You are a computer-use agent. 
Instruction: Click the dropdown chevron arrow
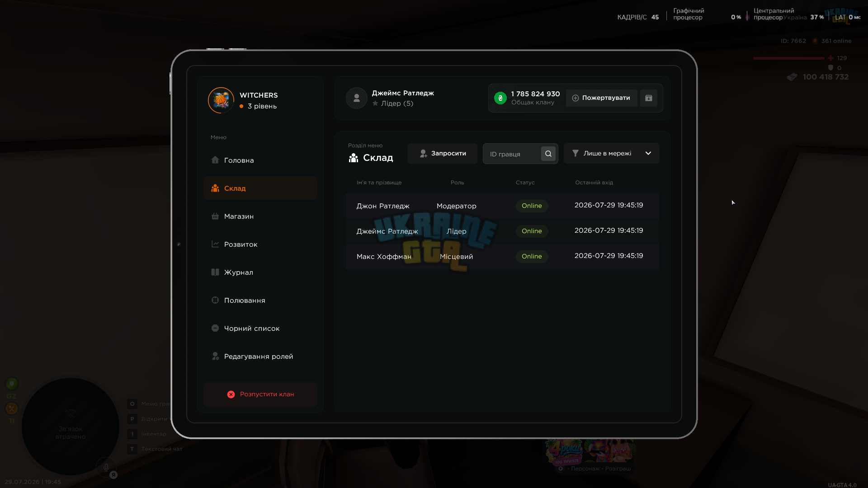[648, 154]
